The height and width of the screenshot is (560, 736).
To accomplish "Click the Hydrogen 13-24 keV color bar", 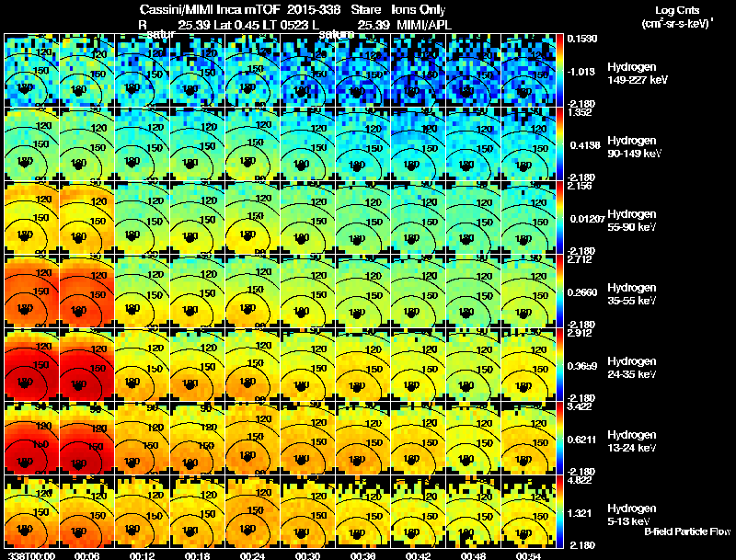I will point(559,438).
